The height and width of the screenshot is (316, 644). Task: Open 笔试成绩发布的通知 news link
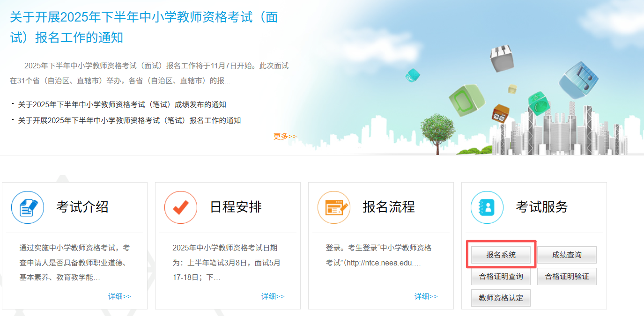click(x=122, y=104)
